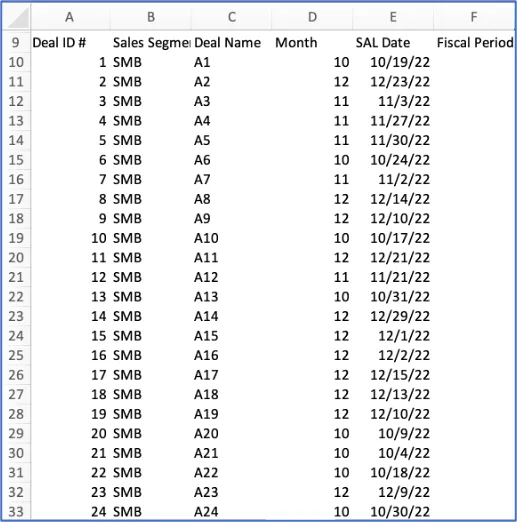518x522 pixels.
Task: Select the date cell 11/3/22
Action: [x=393, y=101]
